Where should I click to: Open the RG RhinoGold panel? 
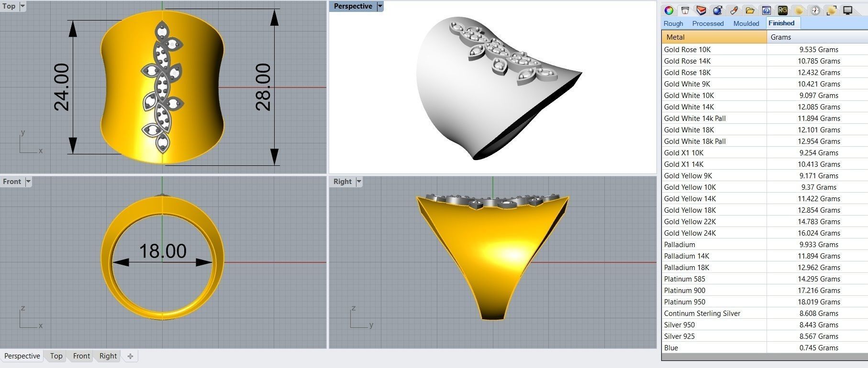(x=782, y=10)
